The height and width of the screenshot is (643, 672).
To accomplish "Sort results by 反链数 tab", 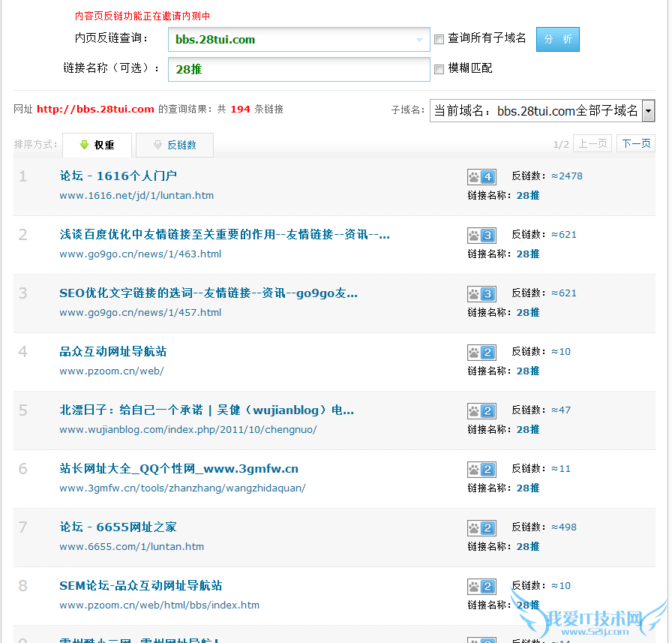I will pyautogui.click(x=175, y=145).
